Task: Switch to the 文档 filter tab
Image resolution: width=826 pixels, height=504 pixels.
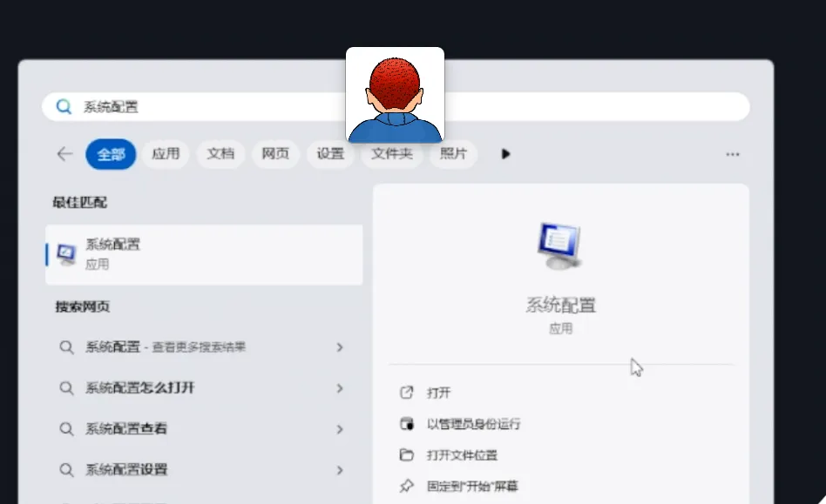Action: click(x=220, y=154)
